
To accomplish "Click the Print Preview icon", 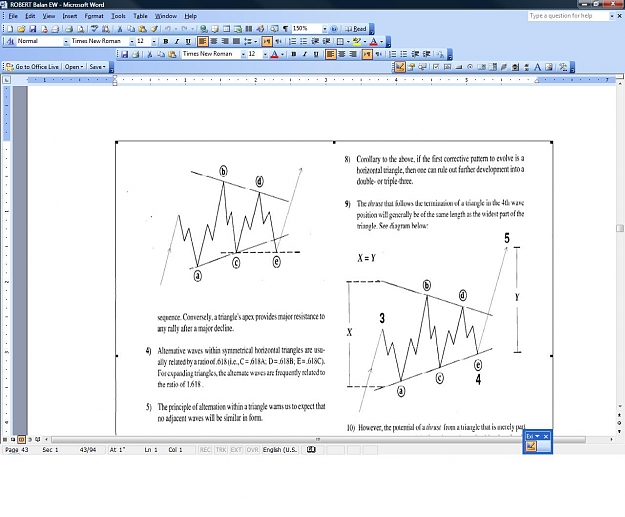I will click(81, 29).
